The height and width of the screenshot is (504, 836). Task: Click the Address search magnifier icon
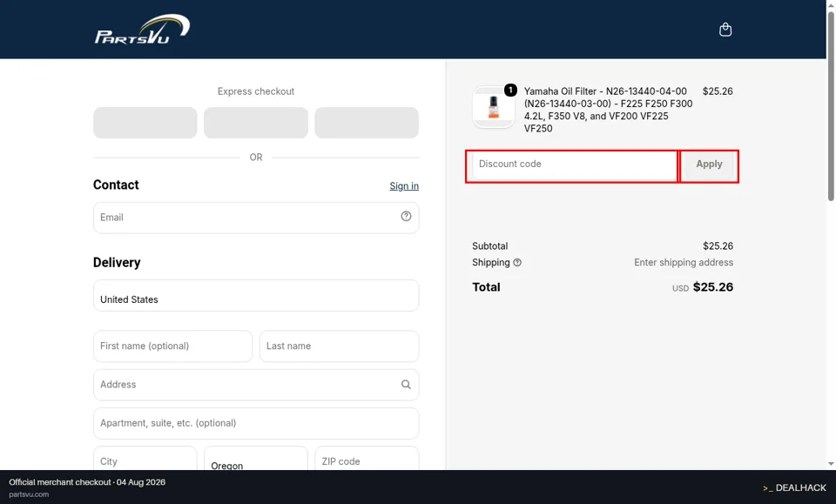(406, 384)
